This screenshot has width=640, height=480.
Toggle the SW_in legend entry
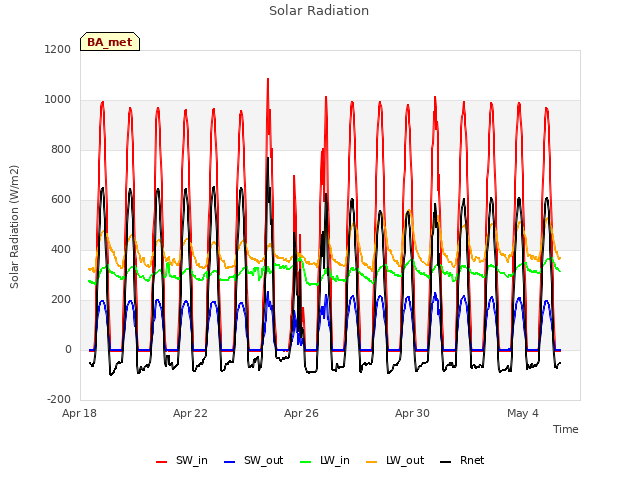182,461
